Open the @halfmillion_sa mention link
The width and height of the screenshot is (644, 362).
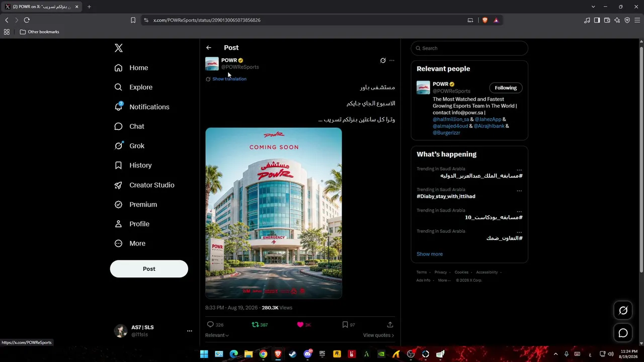(451, 120)
